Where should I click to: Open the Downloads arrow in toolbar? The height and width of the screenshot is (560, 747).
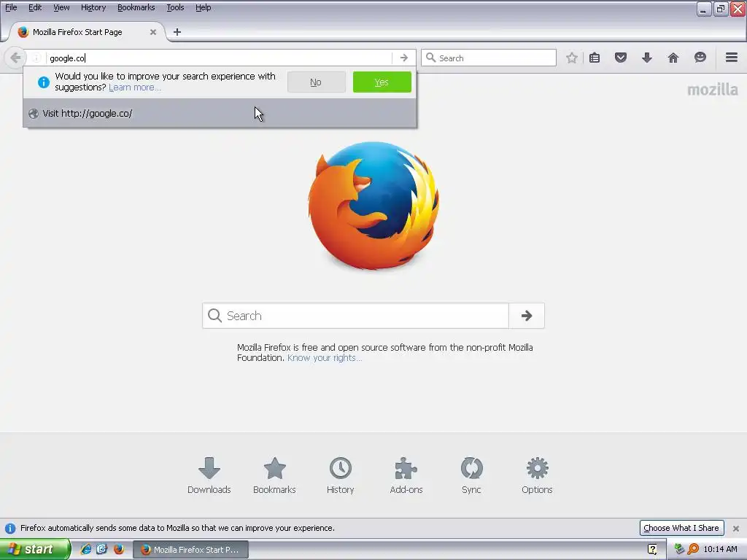[x=646, y=58]
